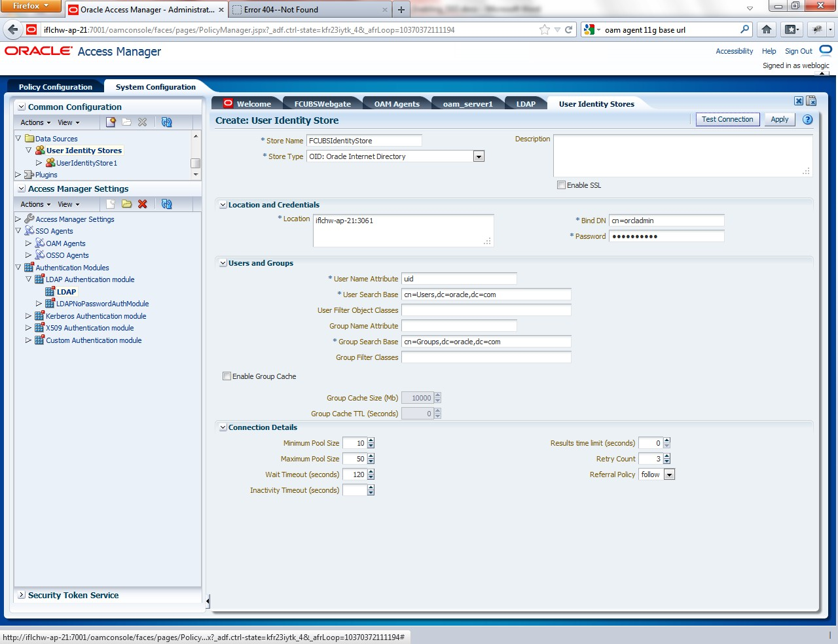Switch to the FCUBSWebgate tab
Screen dimensions: 838x644
pyautogui.click(x=322, y=104)
